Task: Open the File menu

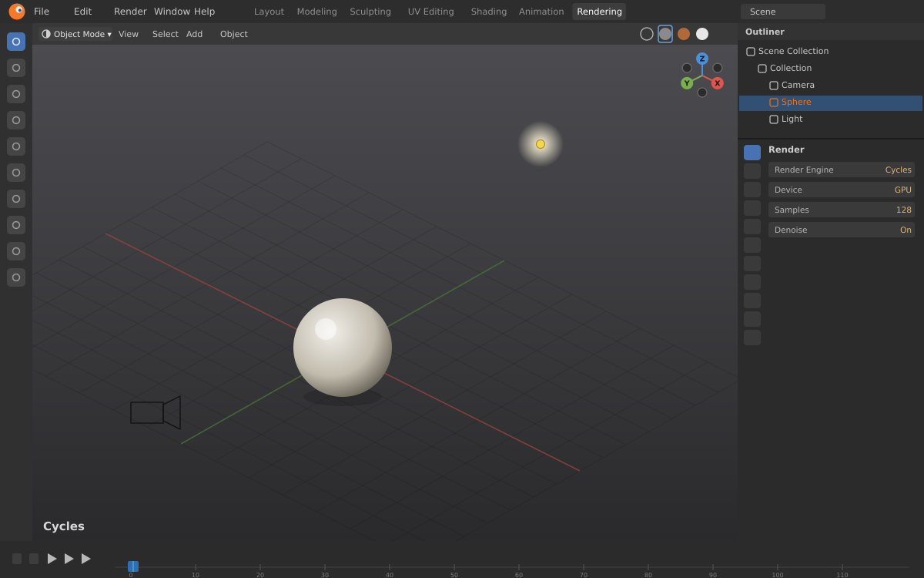Action: (x=42, y=12)
